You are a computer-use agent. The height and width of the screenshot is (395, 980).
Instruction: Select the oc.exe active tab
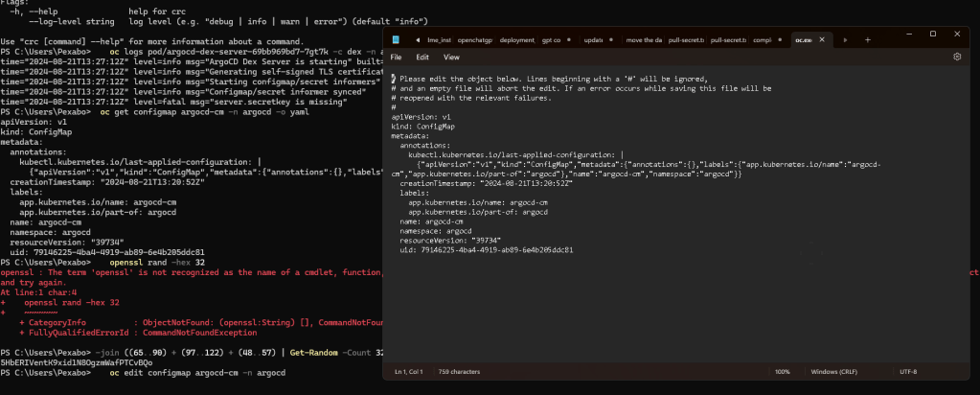click(804, 39)
